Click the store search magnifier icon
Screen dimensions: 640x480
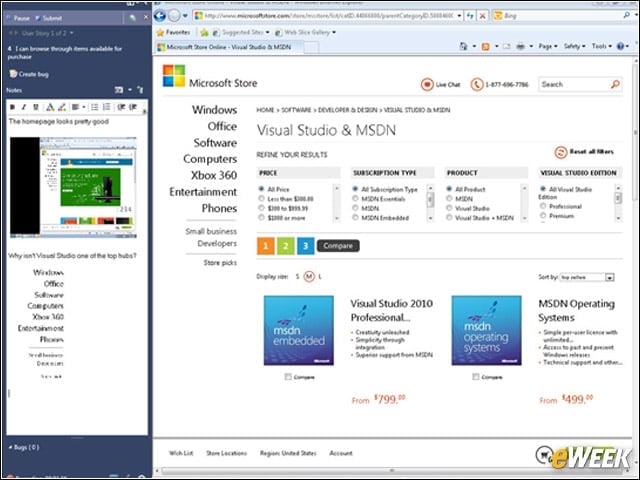point(615,84)
